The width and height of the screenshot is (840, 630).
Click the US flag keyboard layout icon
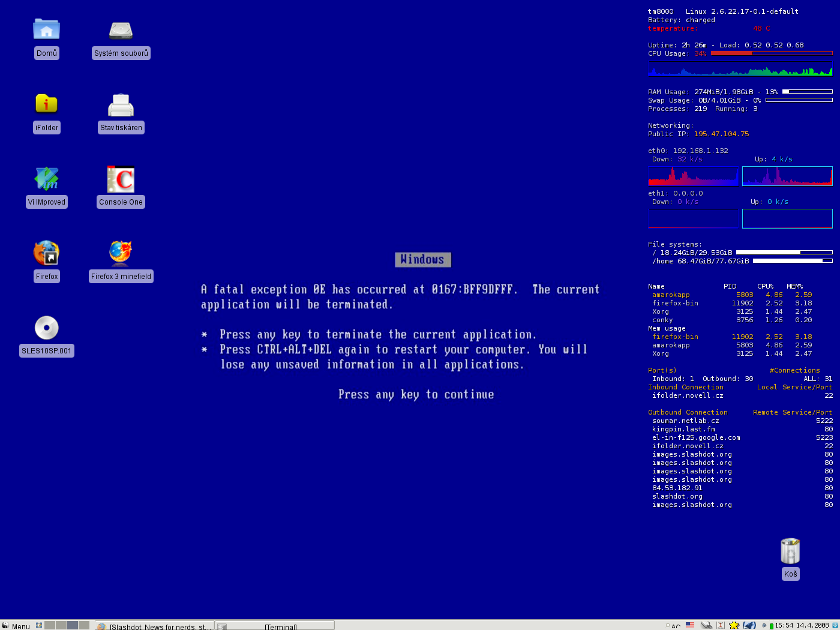tap(690, 625)
